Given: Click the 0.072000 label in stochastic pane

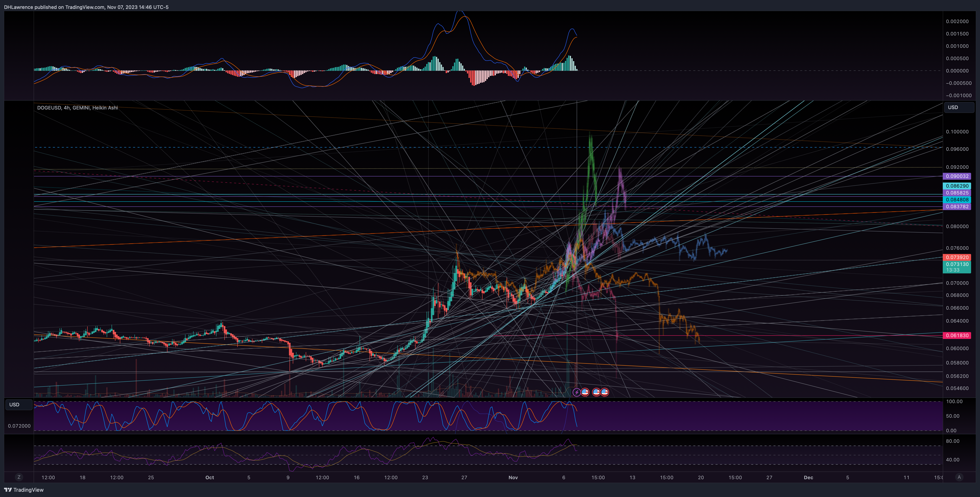Looking at the screenshot, I should (19, 426).
